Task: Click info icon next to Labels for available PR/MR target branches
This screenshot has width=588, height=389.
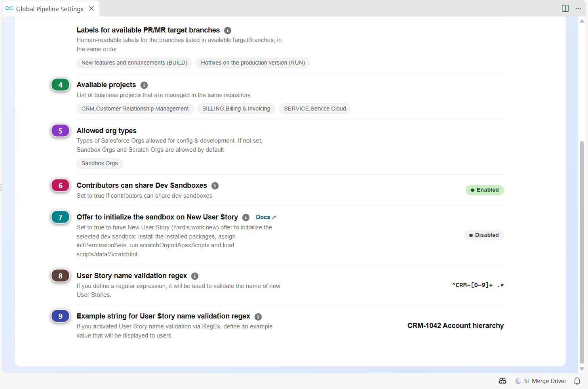Action: click(228, 31)
